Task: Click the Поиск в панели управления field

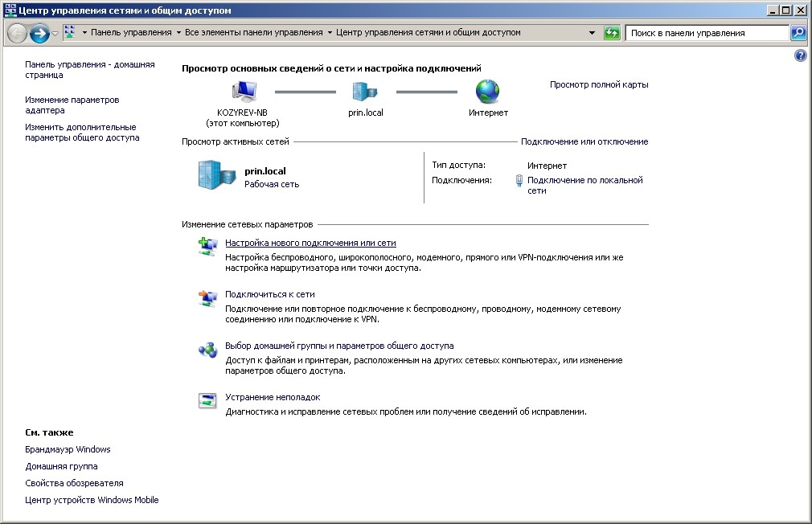Action: point(707,33)
